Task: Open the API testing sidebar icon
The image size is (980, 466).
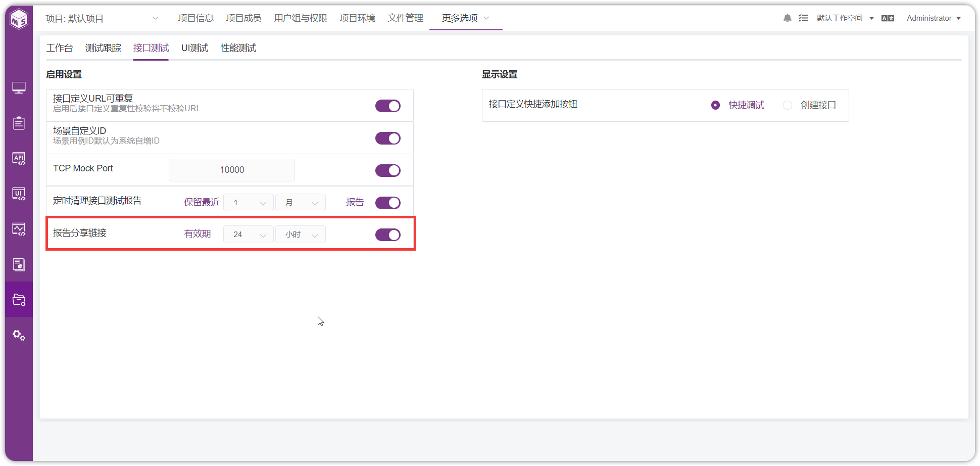Action: pyautogui.click(x=19, y=159)
